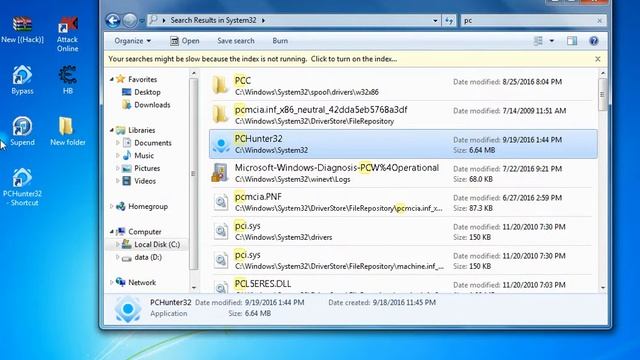Toggle the preview pane
This screenshot has height=360, width=640.
coord(572,41)
